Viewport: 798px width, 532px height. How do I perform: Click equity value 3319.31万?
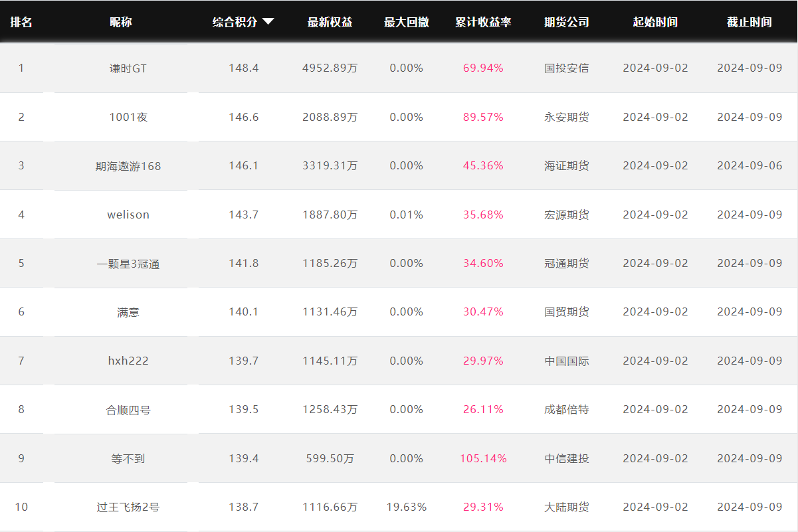click(x=330, y=165)
